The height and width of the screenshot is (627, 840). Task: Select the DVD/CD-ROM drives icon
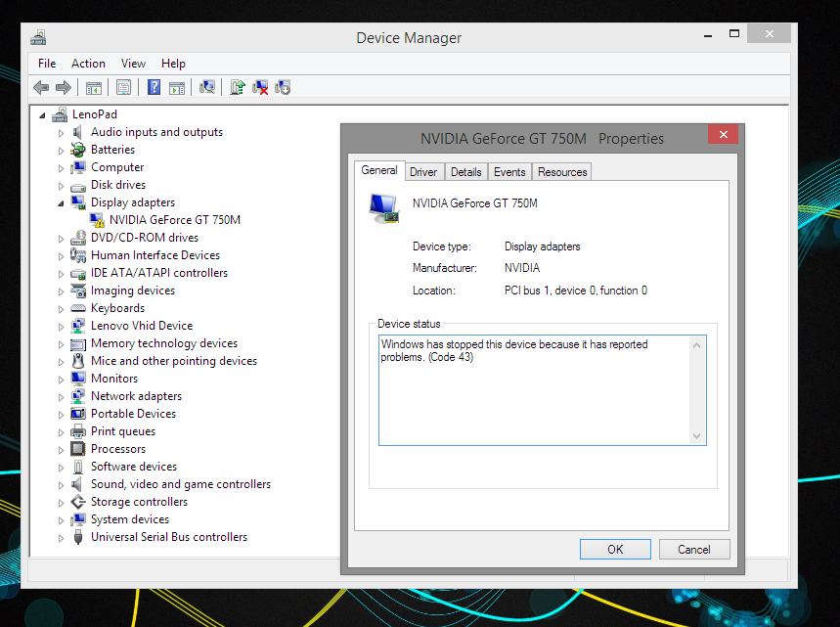pos(78,238)
